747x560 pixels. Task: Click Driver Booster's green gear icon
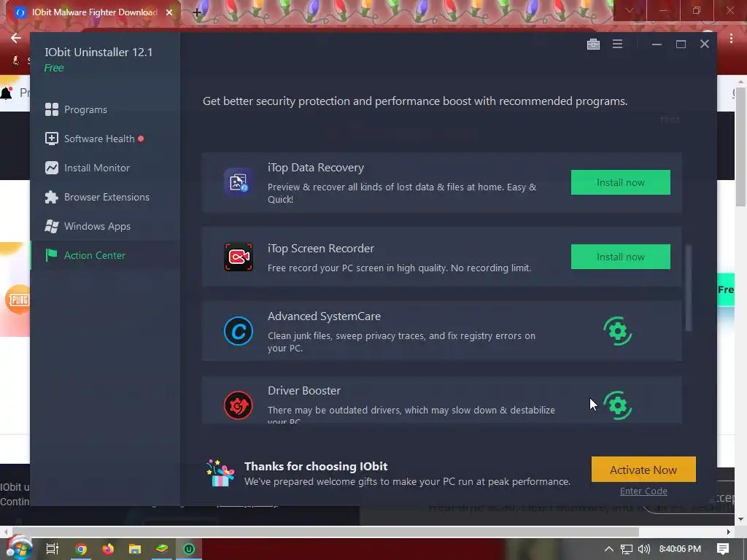[617, 405]
